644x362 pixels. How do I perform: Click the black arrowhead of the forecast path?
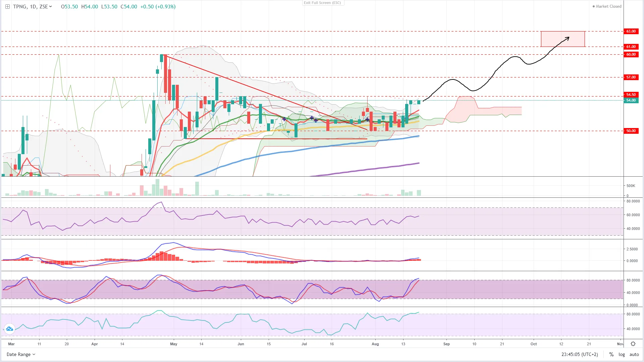(x=568, y=38)
